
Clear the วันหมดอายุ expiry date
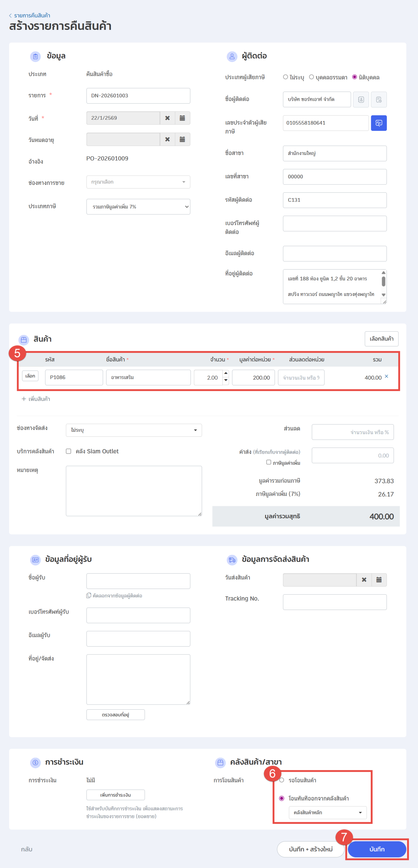tap(167, 139)
